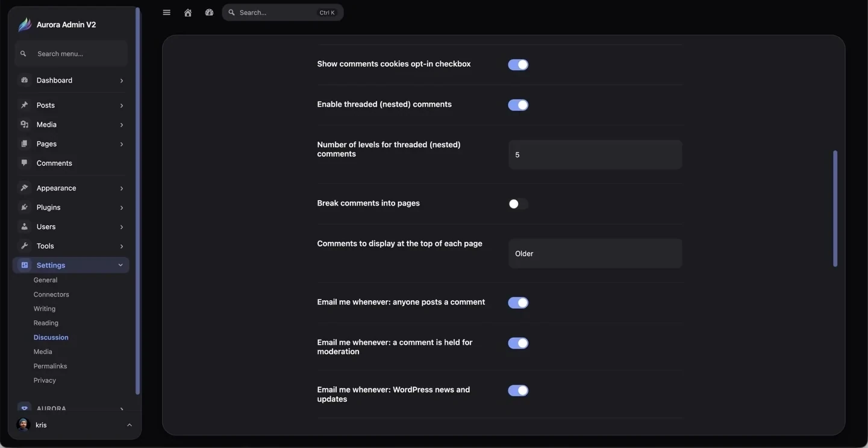Click the Aurora Admin V2 title
This screenshot has height=448, width=868.
(66, 25)
